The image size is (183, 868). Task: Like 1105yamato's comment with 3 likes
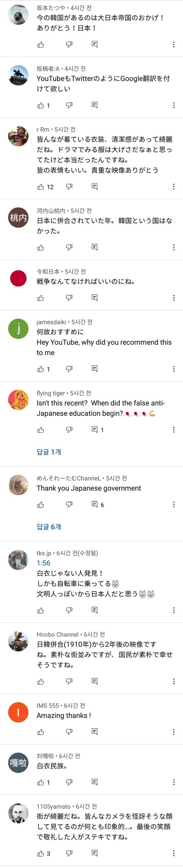[41, 854]
